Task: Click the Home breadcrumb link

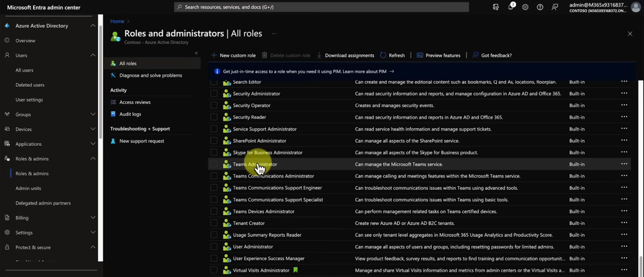Action: pos(117,21)
